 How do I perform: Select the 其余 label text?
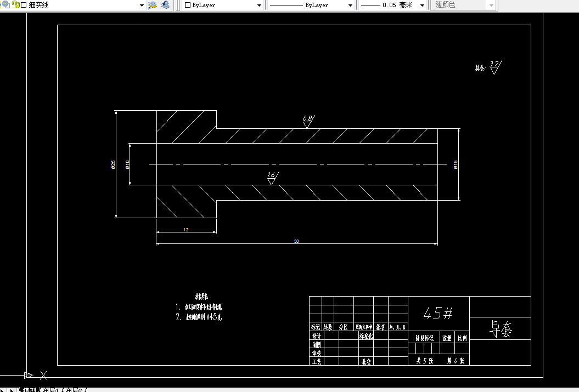pyautogui.click(x=480, y=68)
